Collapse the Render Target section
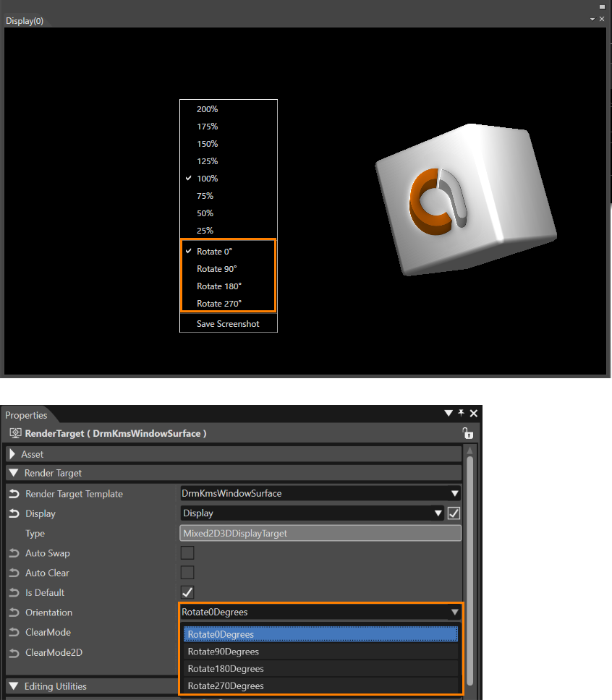The width and height of the screenshot is (612, 700). pyautogui.click(x=14, y=473)
